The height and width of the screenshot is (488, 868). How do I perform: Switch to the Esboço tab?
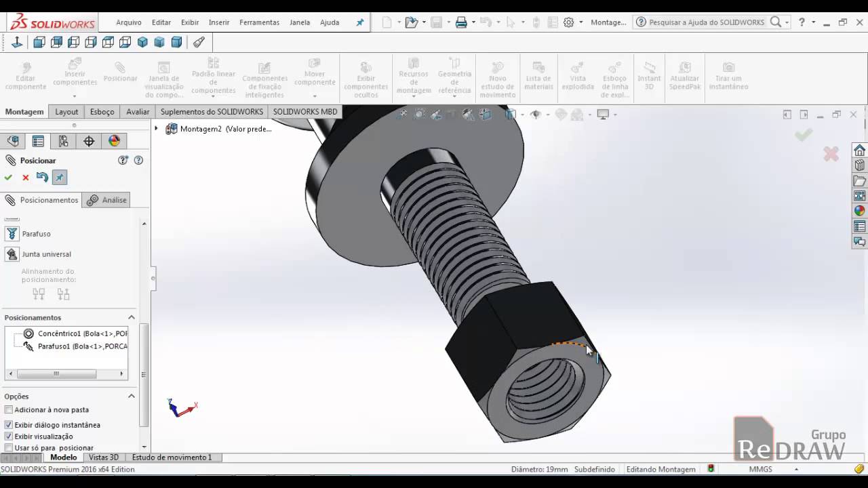coord(102,112)
